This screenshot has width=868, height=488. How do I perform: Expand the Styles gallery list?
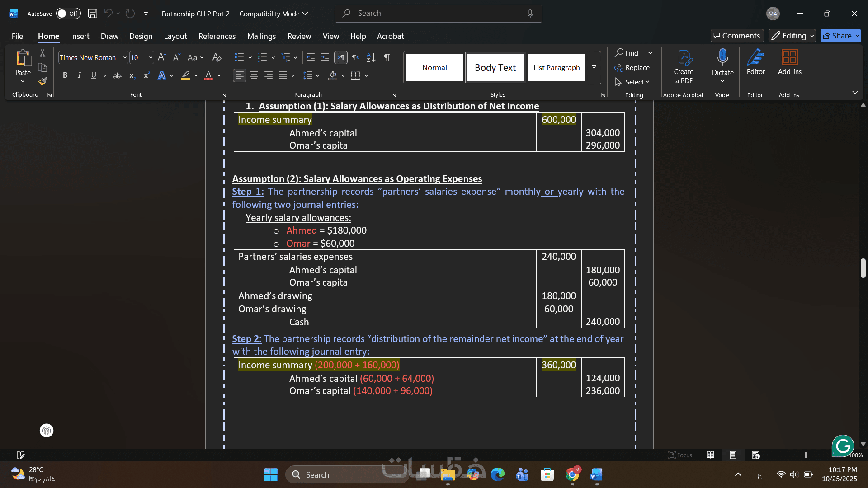[594, 67]
